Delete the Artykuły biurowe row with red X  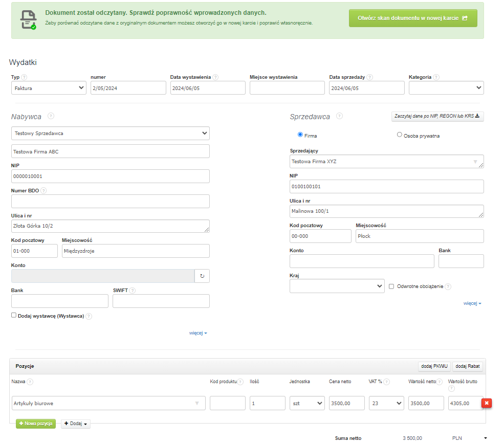(x=487, y=403)
